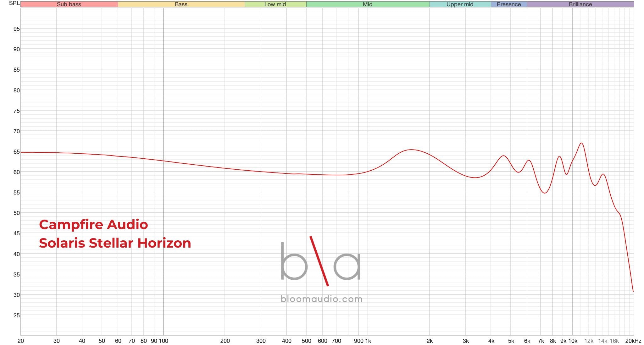
Task: Click the 500 frequency axis label
Action: coord(307,341)
